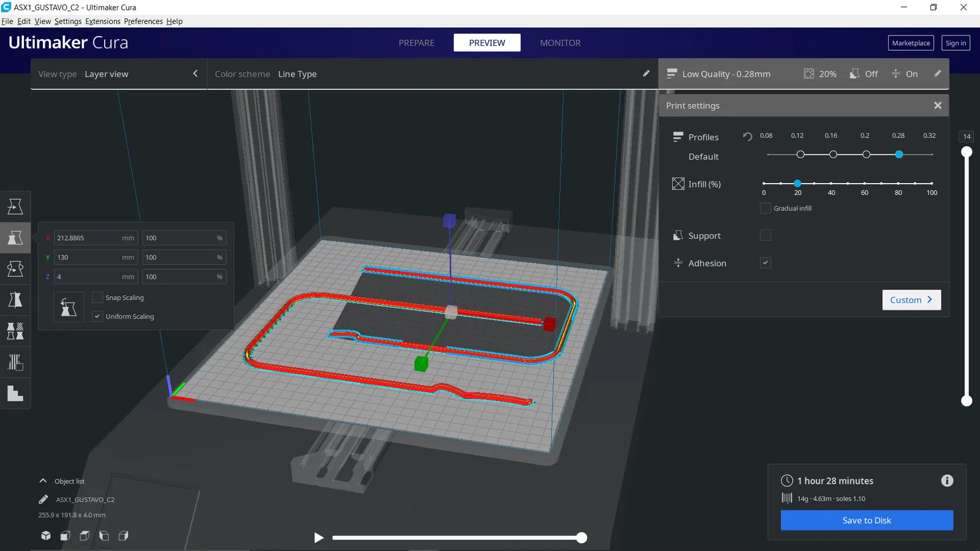980x551 pixels.
Task: Click the Marketplace button
Action: 911,43
